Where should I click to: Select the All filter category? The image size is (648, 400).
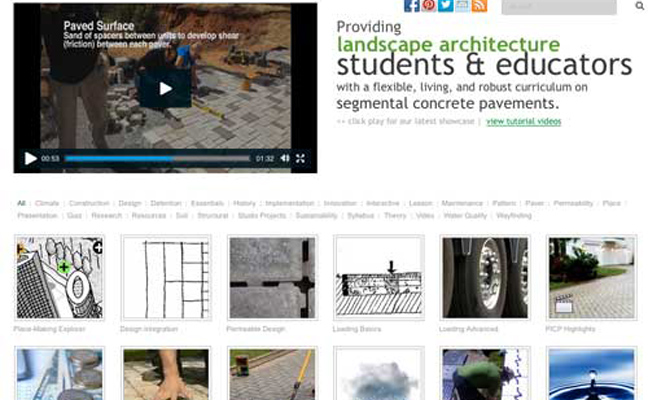(x=21, y=203)
